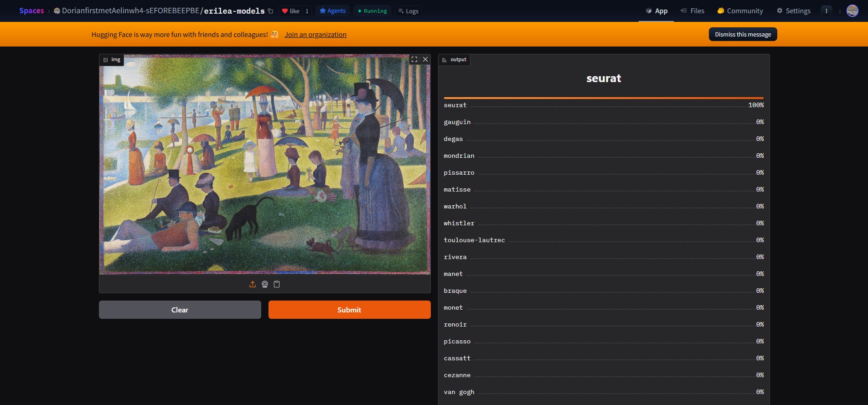Click the 'monet' label row

click(604, 308)
